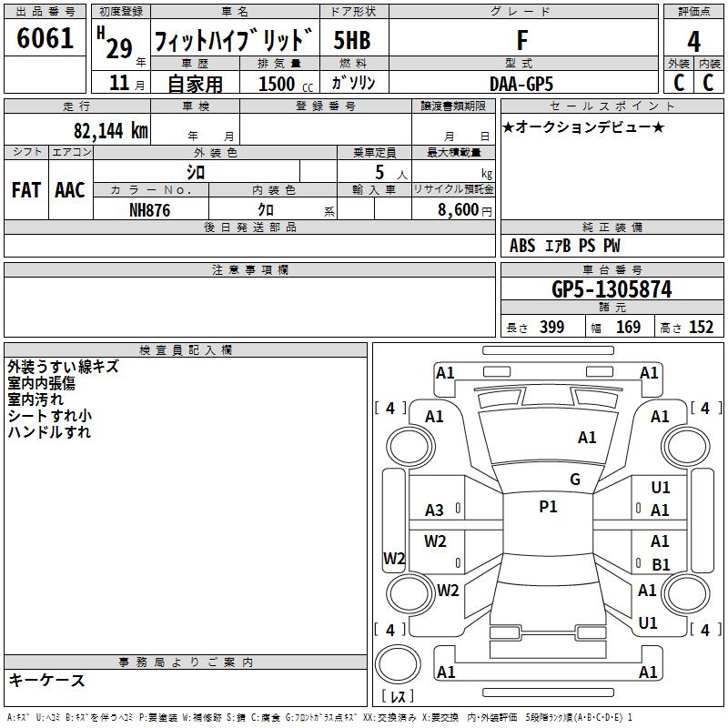Screen dimensions: 728x728
Task: Select the width value 169
Action: tap(628, 327)
